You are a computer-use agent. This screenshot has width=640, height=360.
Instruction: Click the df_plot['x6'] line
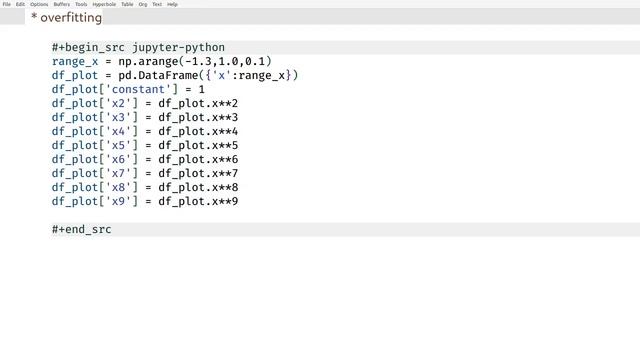(x=144, y=160)
